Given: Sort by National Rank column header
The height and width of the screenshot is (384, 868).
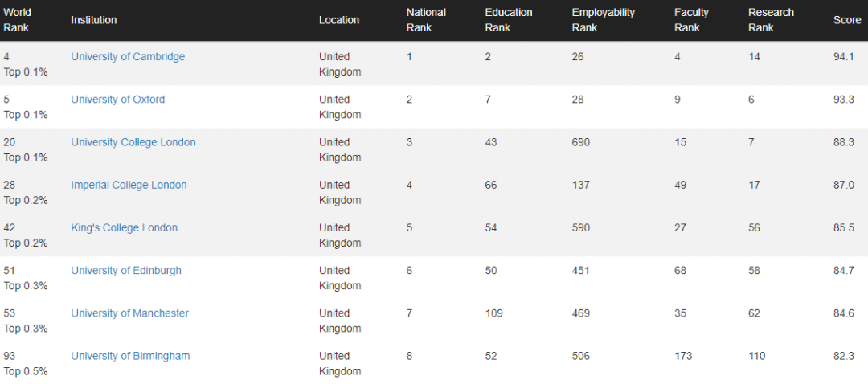Looking at the screenshot, I should 426,20.
